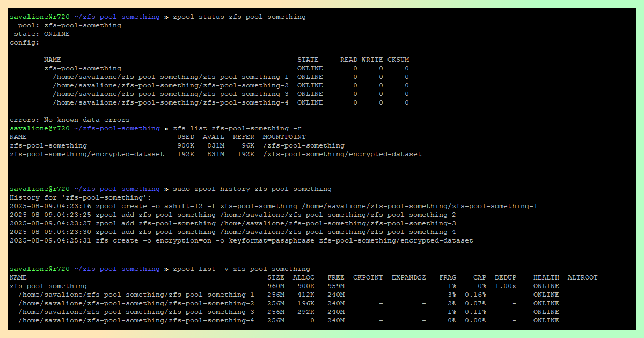The height and width of the screenshot is (338, 644).
Task: Click the status row path ending zfs-pool-something-3
Action: [171, 94]
